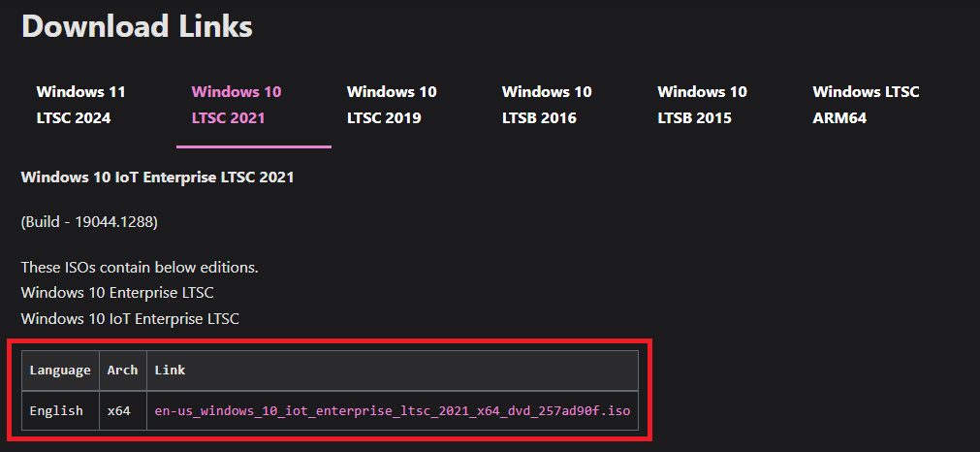The width and height of the screenshot is (980, 452).
Task: Show the Windows 10 LTSB 2016 tab
Action: click(547, 105)
